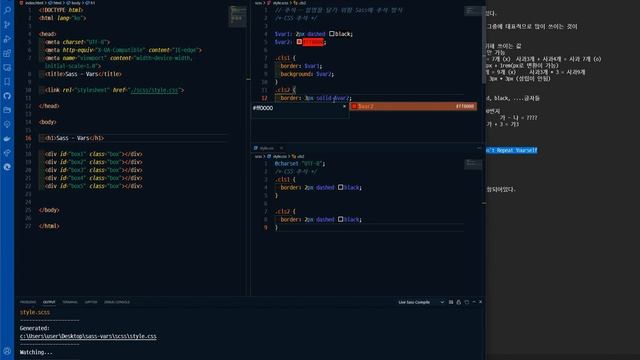Click the index.html breadcrumb segment

pos(34,3)
